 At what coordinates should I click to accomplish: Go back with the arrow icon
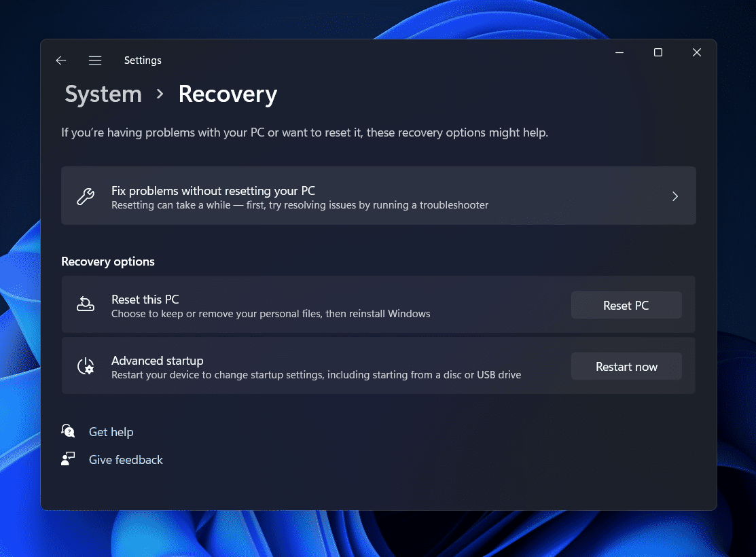pos(60,60)
